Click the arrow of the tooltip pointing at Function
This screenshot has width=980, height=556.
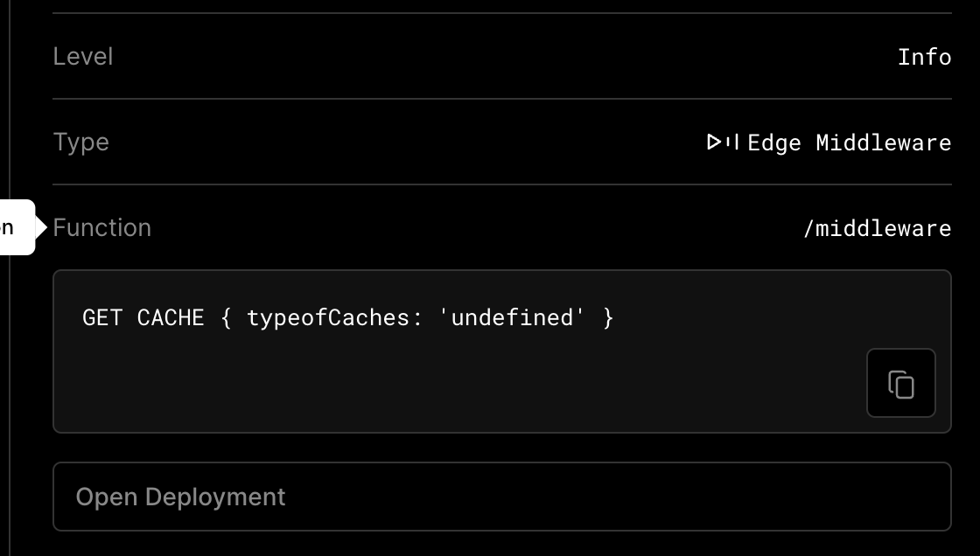click(41, 228)
